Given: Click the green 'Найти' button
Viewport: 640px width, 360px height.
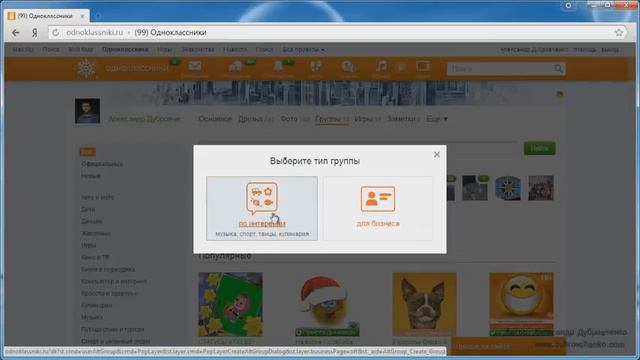Looking at the screenshot, I should (540, 149).
